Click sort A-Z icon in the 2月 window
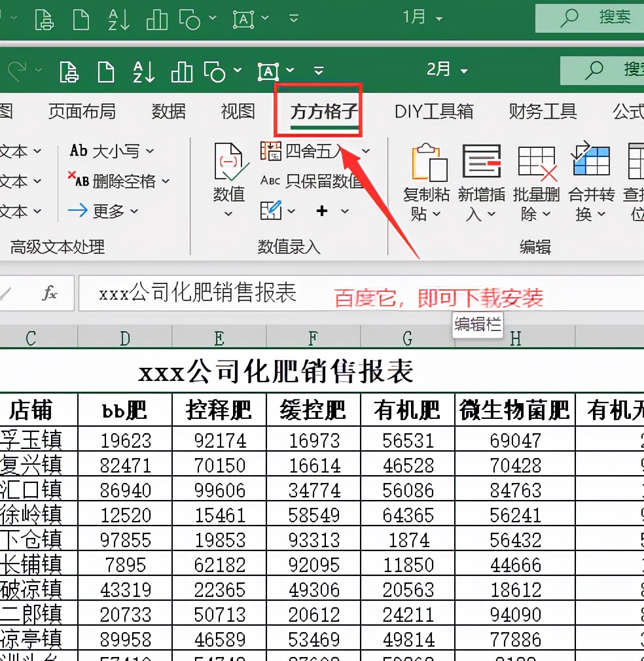The height and width of the screenshot is (661, 644). click(x=144, y=71)
